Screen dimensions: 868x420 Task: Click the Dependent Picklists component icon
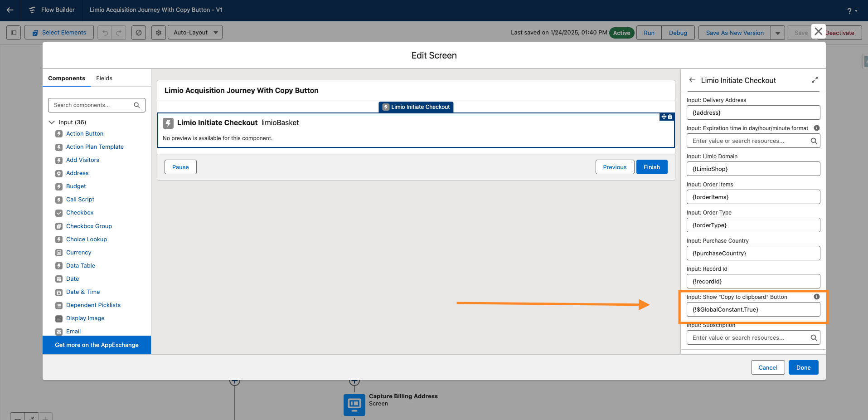pos(59,306)
